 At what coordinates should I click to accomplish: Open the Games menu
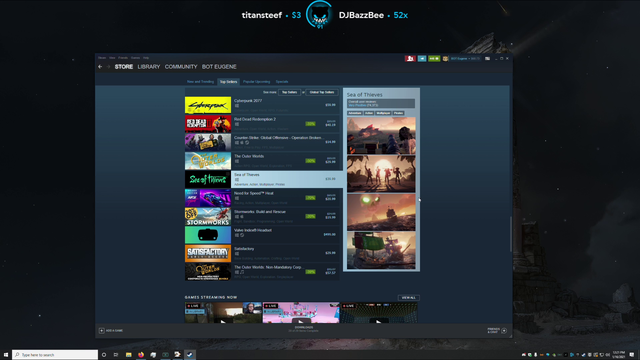136,58
